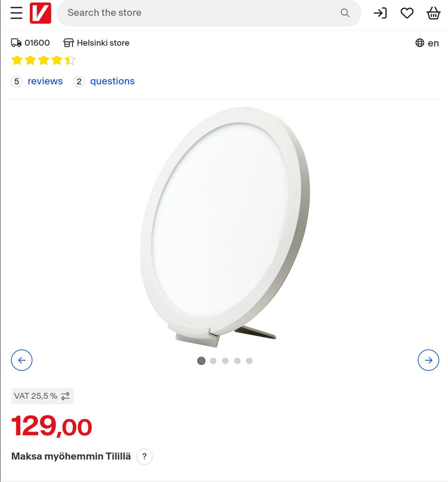Open the Maksa myöhemmin help question mark
Viewport: 448px width, 482px height.
pos(145,456)
